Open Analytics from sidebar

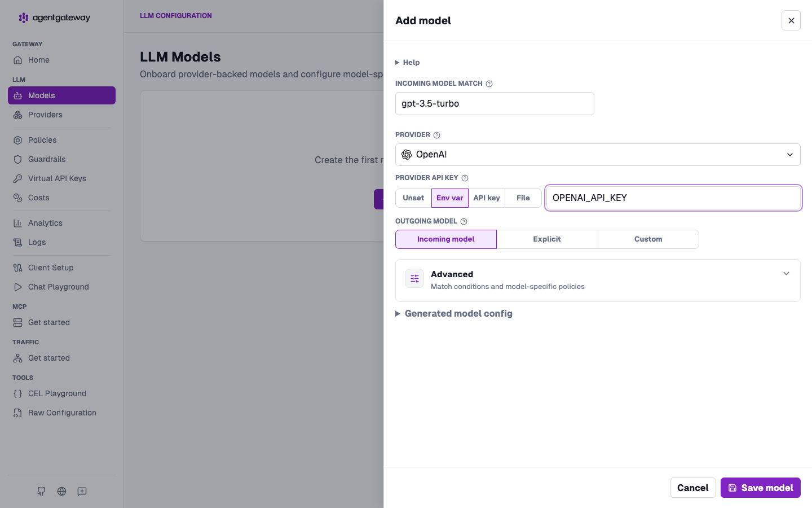point(61,223)
